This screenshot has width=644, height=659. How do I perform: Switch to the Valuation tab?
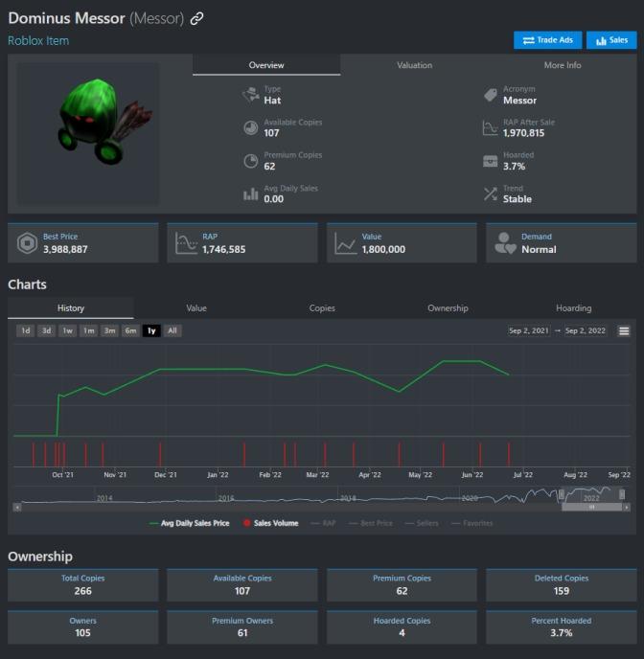[414, 65]
